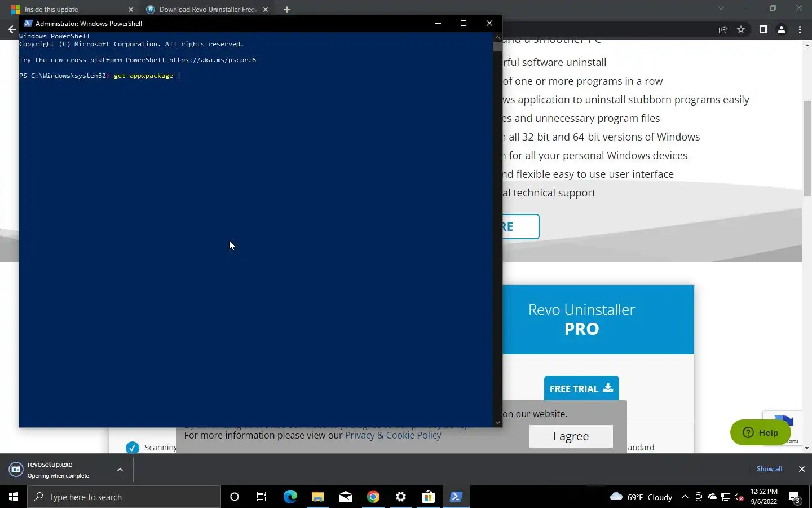This screenshot has height=508, width=812.
Task: Open Task View on the taskbar
Action: click(262, 497)
